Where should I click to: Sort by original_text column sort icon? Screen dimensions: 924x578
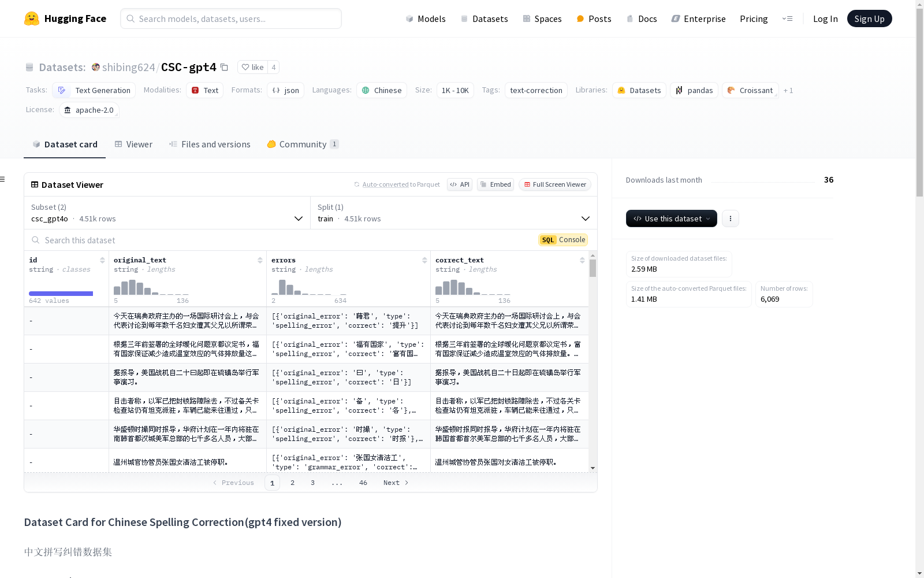click(260, 260)
